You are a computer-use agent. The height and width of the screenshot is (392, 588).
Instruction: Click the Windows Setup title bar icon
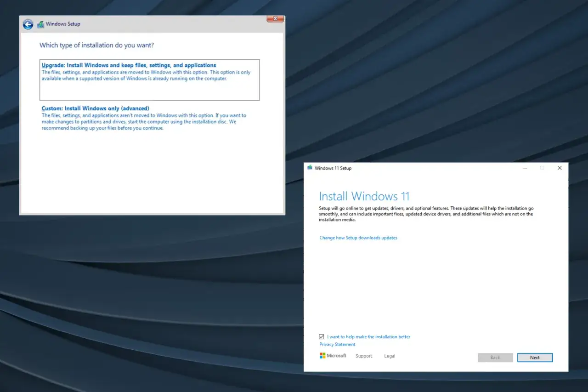[40, 24]
